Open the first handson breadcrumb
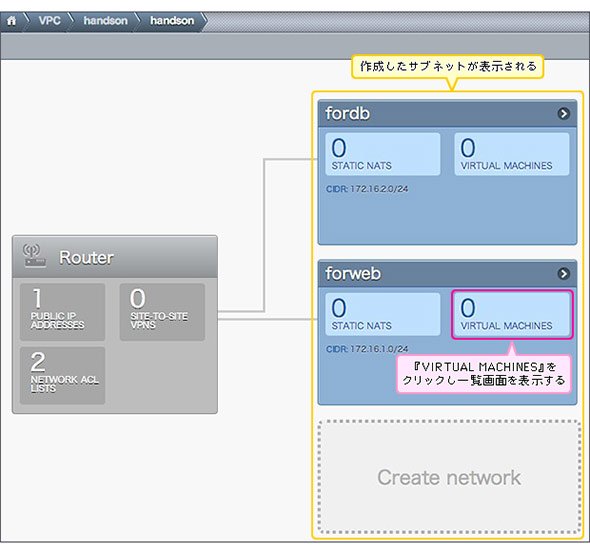This screenshot has width=590, height=552. point(105,20)
